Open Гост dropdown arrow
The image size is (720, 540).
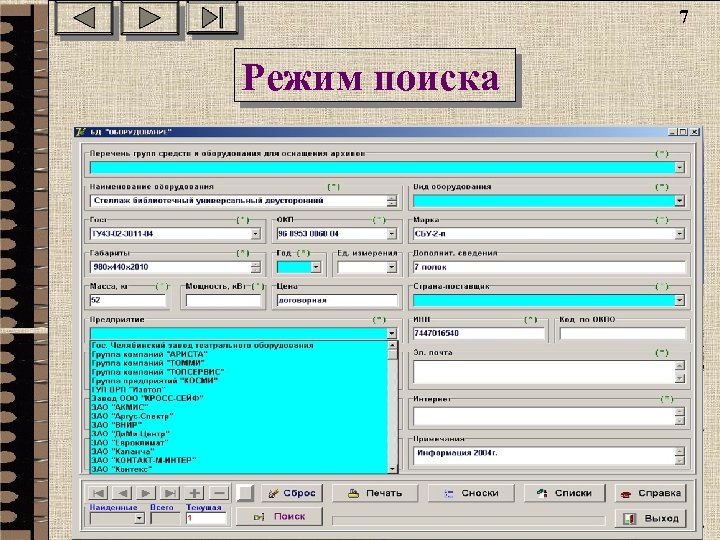click(x=256, y=234)
